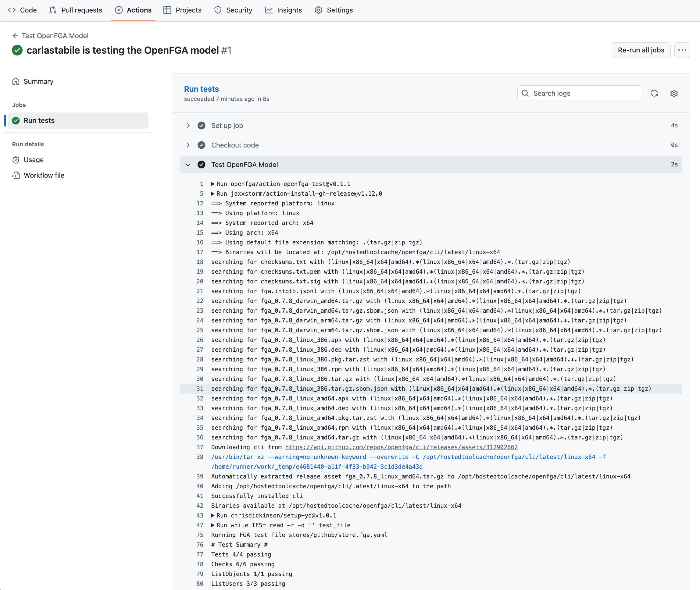Expand the Set up job step
The image size is (700, 590).
(x=188, y=126)
